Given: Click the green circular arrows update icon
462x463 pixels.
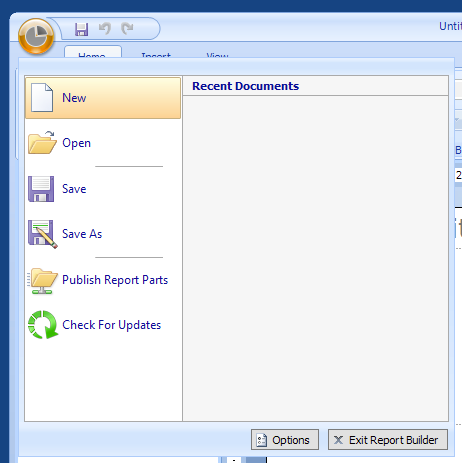Looking at the screenshot, I should click(x=43, y=325).
